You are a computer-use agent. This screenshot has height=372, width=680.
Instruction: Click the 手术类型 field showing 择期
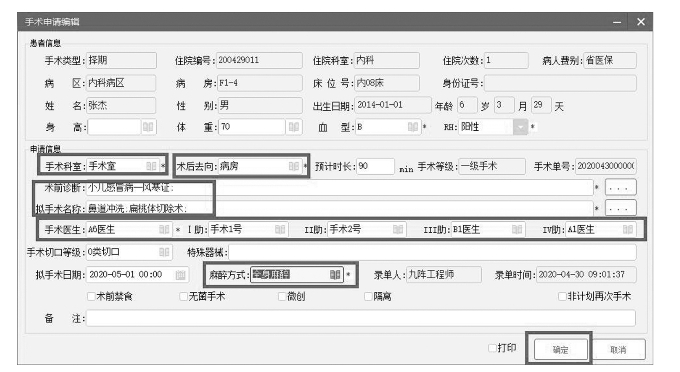pos(121,60)
